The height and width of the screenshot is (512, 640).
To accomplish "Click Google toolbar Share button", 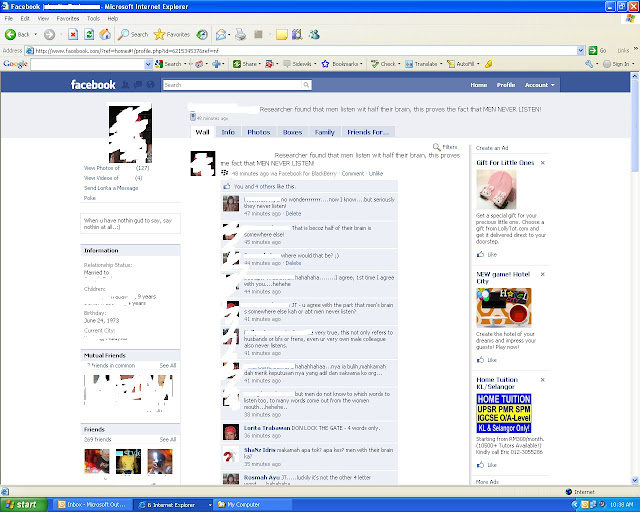I will (245, 64).
